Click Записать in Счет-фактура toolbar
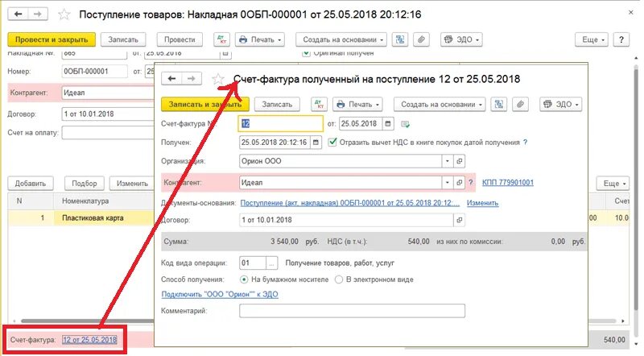This screenshot has width=644, height=356. tap(277, 105)
